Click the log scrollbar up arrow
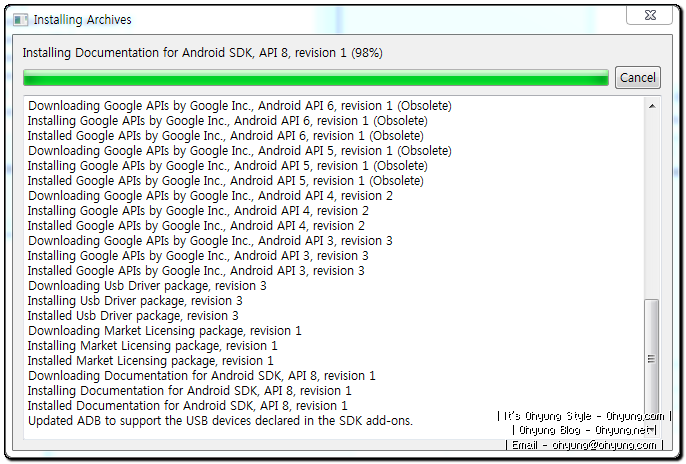The width and height of the screenshot is (686, 464). pyautogui.click(x=651, y=106)
